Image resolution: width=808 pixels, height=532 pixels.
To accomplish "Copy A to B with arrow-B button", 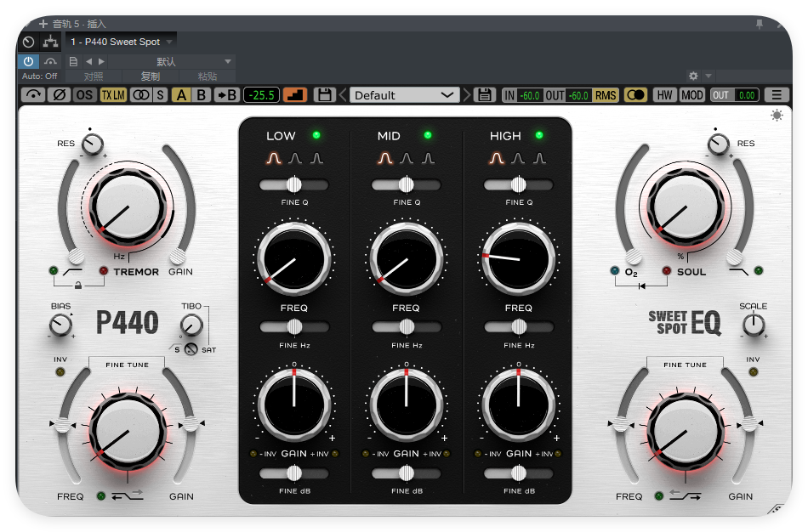I will (227, 95).
